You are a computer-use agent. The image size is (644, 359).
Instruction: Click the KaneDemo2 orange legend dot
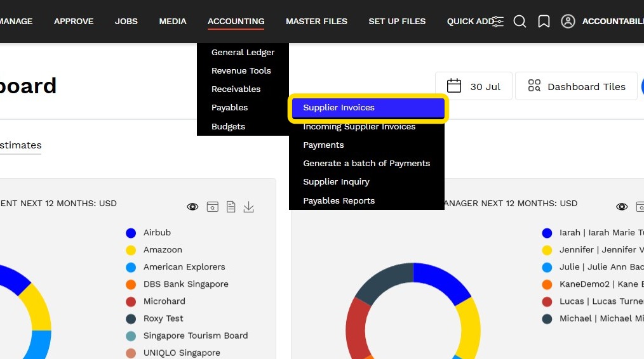coord(547,285)
